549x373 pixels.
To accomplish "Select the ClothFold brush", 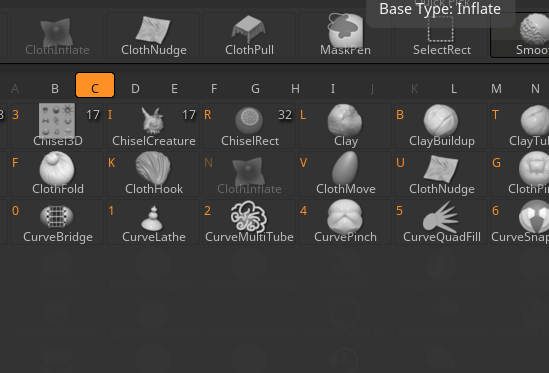I will click(57, 174).
